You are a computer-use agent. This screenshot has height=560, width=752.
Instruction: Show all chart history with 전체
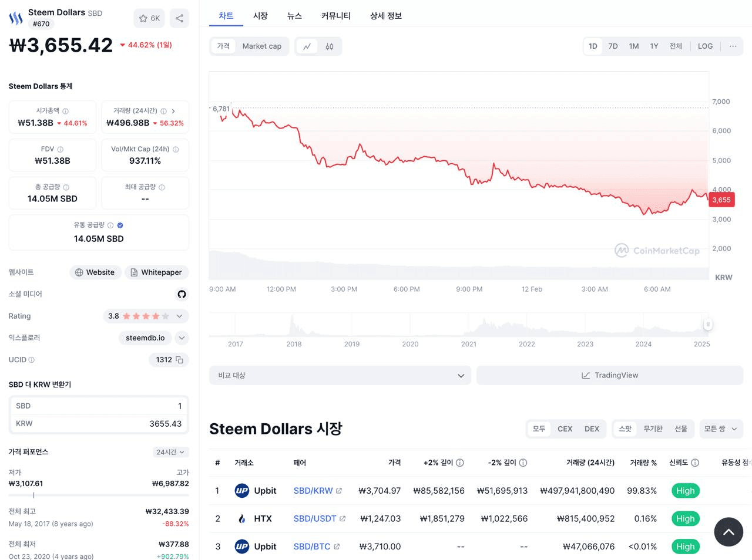(x=676, y=46)
